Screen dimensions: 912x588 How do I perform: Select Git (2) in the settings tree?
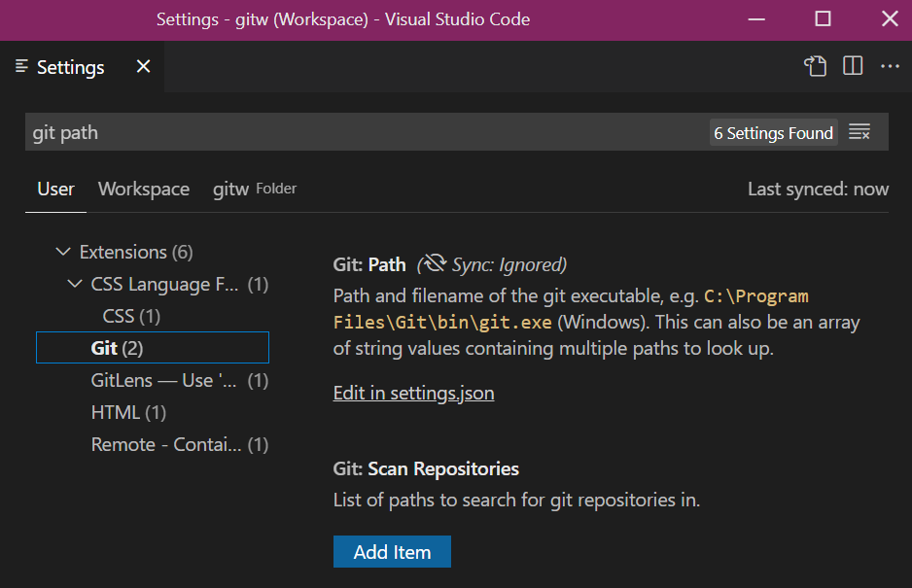153,348
